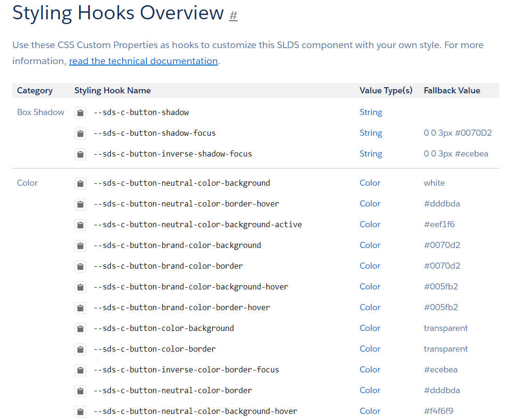The height and width of the screenshot is (420, 519).
Task: Click the 'Category' column header
Action: coord(35,91)
